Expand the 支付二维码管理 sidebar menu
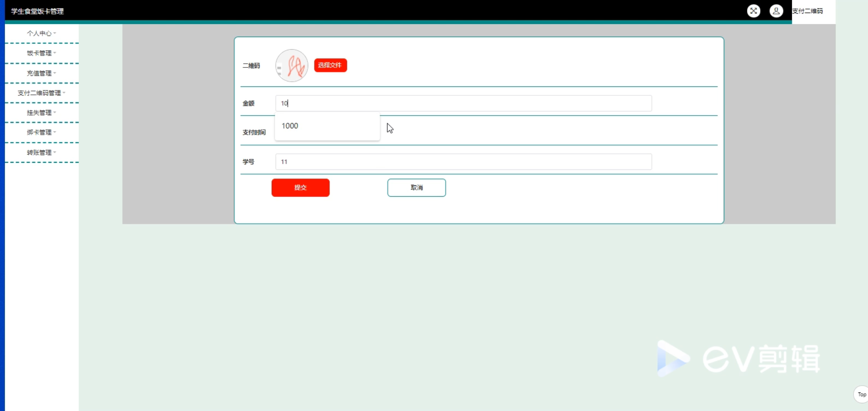The height and width of the screenshot is (411, 868). [x=42, y=93]
